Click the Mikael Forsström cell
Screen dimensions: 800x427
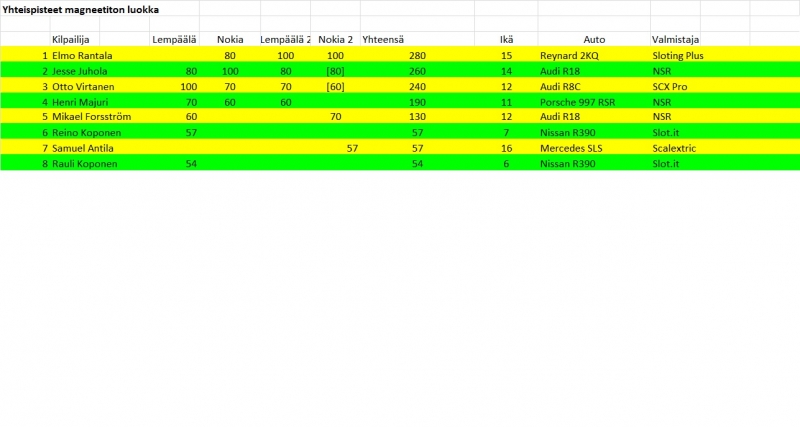pos(91,117)
